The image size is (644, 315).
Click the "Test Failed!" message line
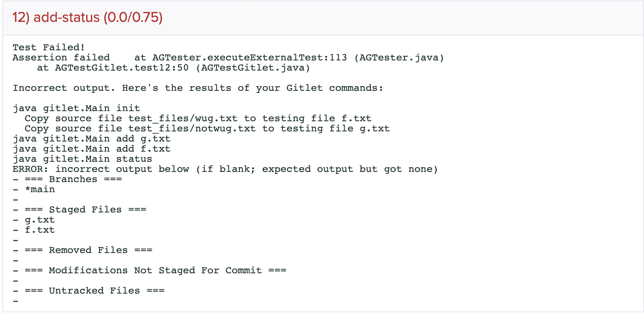[x=49, y=48]
